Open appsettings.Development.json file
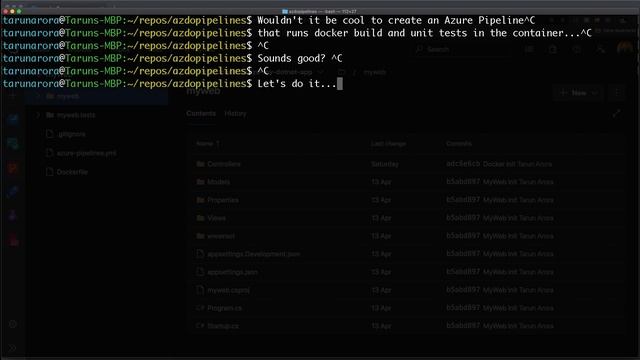The height and width of the screenshot is (360, 640). pyautogui.click(x=253, y=254)
